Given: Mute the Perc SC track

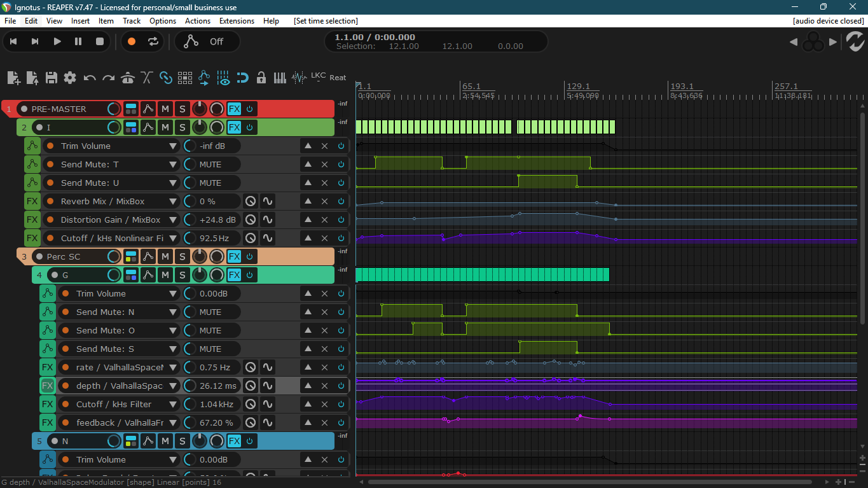Looking at the screenshot, I should click(165, 256).
